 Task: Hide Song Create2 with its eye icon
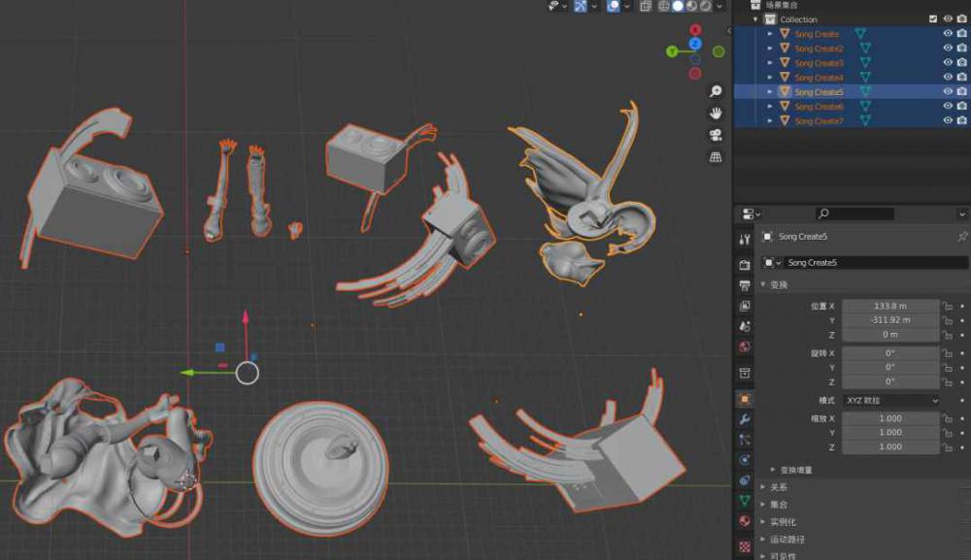[948, 48]
